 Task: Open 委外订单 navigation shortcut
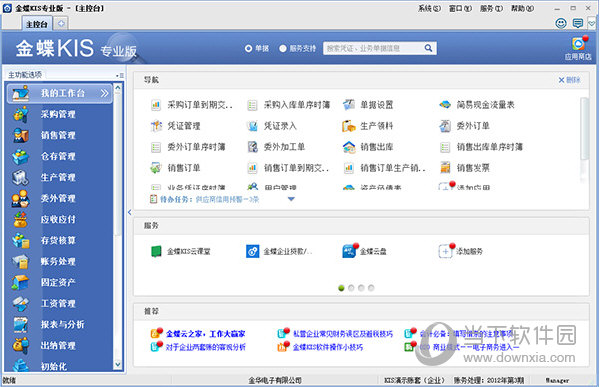[465, 126]
